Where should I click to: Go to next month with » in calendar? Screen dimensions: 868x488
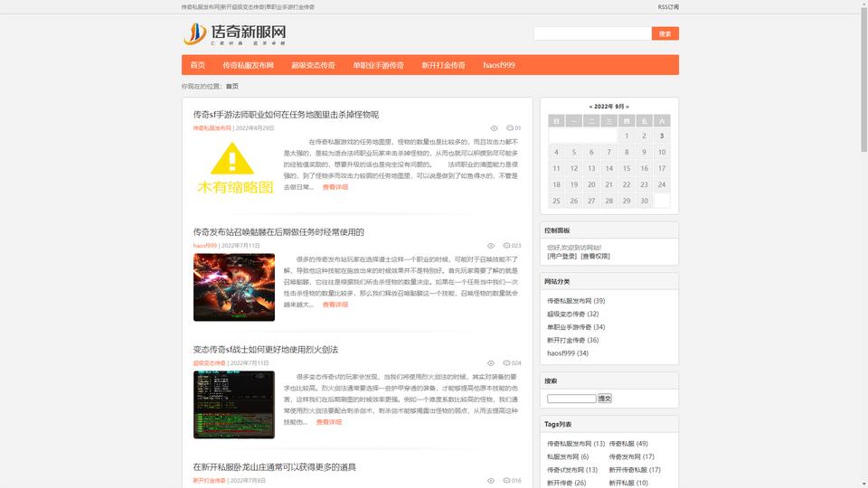(627, 107)
